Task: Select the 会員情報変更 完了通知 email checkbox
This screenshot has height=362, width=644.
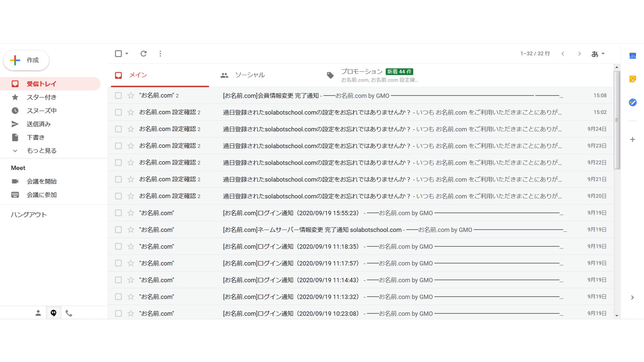Action: [x=118, y=96]
